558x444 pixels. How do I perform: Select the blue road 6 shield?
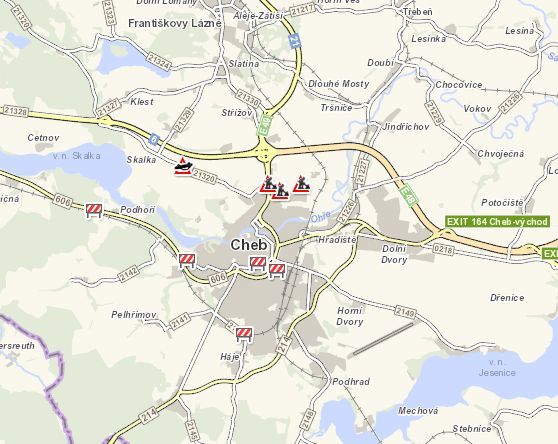click(153, 139)
